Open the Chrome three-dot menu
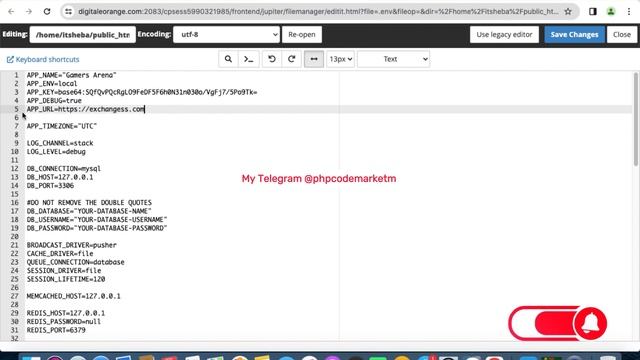 coord(629,11)
